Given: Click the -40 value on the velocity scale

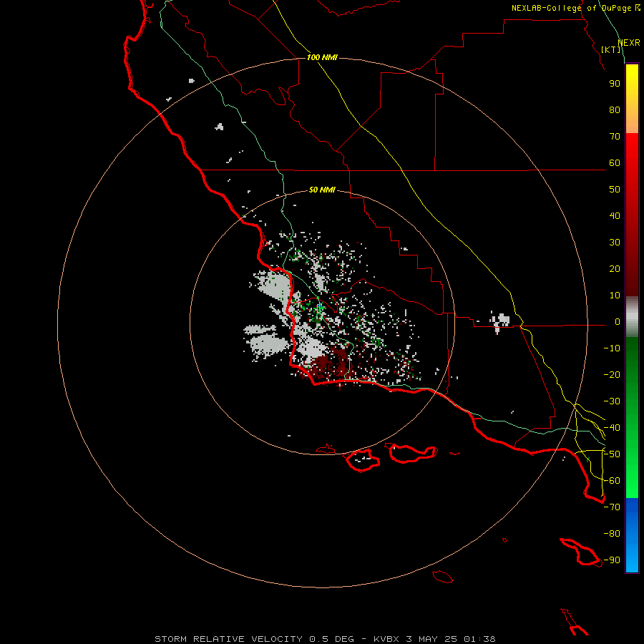Looking at the screenshot, I should pyautogui.click(x=612, y=428).
